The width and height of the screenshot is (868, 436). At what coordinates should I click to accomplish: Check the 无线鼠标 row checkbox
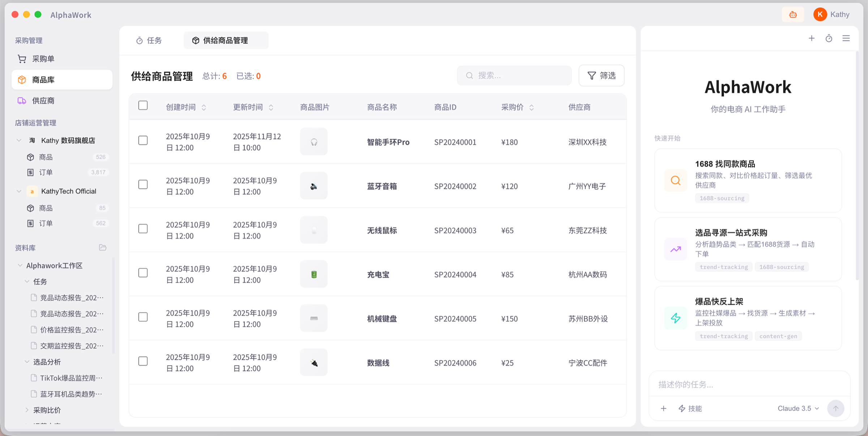click(143, 228)
